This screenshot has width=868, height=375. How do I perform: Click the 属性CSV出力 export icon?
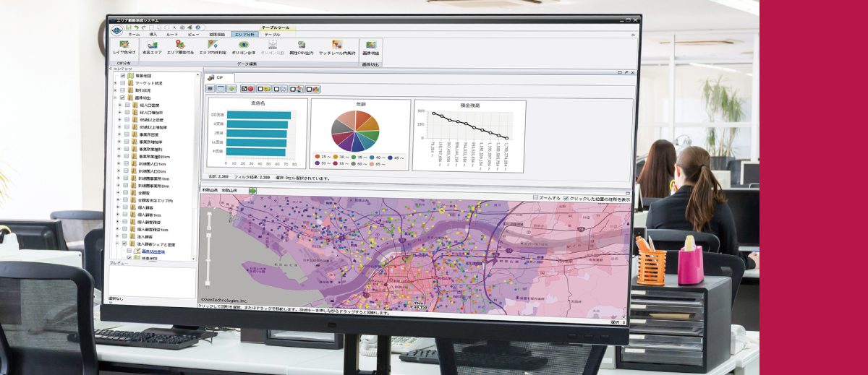click(302, 46)
